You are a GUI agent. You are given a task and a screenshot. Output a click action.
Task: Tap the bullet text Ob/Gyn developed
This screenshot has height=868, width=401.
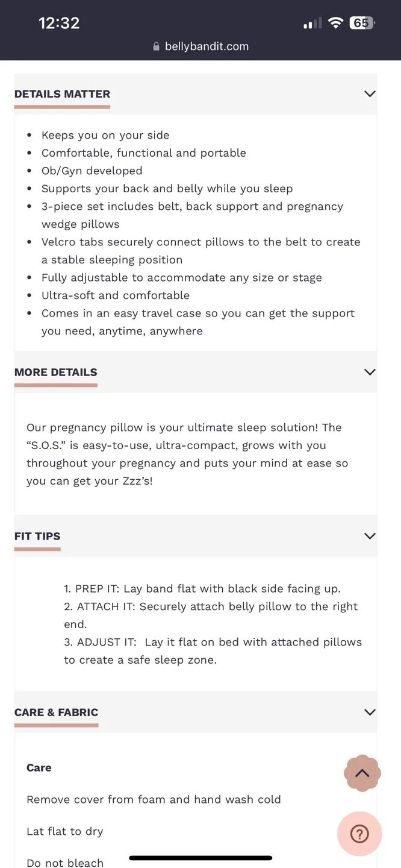92,171
